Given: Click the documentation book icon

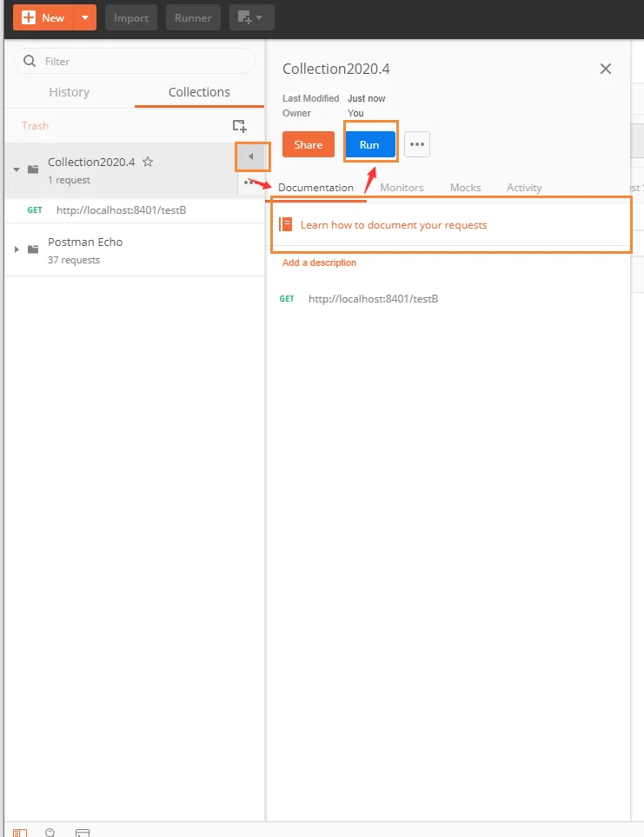Looking at the screenshot, I should click(x=286, y=224).
